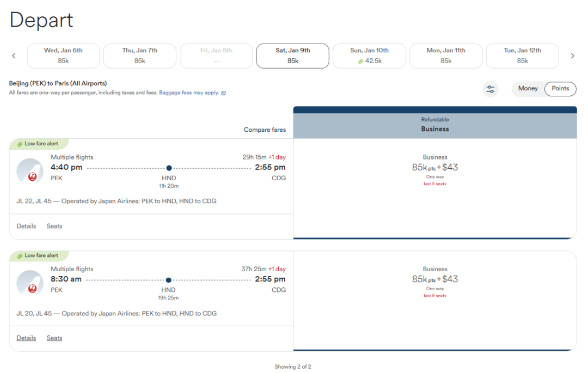Select Tue, Jan 12th date tab
588x373 pixels.
click(x=522, y=56)
